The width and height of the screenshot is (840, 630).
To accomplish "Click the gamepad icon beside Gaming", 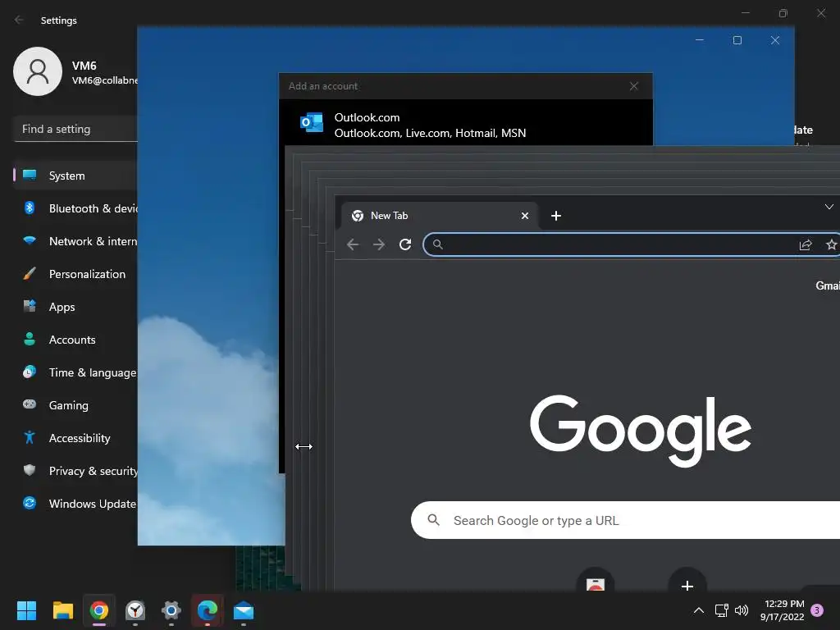I will pos(30,404).
